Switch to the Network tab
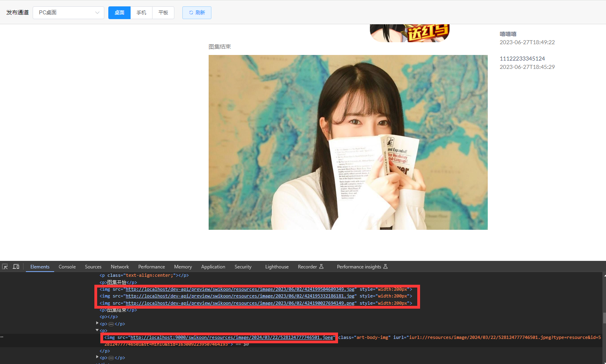The image size is (606, 364). 120,267
